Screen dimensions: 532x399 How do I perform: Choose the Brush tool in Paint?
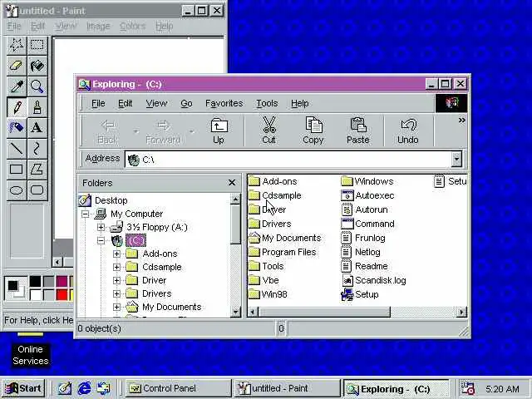(x=37, y=107)
